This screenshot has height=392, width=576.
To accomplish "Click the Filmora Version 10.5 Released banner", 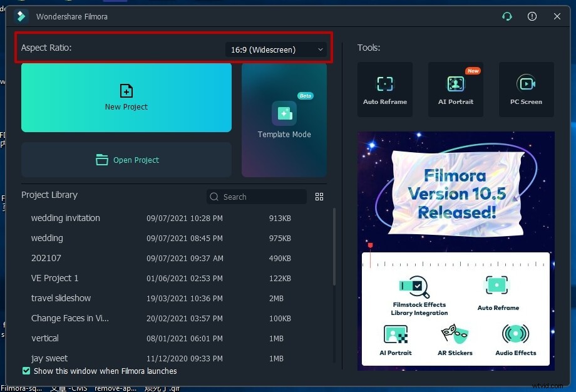I will [x=455, y=250].
